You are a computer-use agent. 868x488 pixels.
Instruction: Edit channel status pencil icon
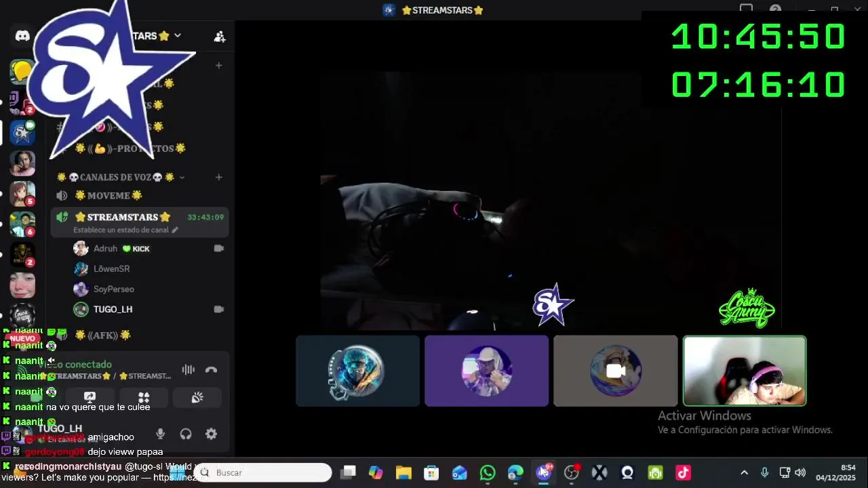(x=175, y=230)
